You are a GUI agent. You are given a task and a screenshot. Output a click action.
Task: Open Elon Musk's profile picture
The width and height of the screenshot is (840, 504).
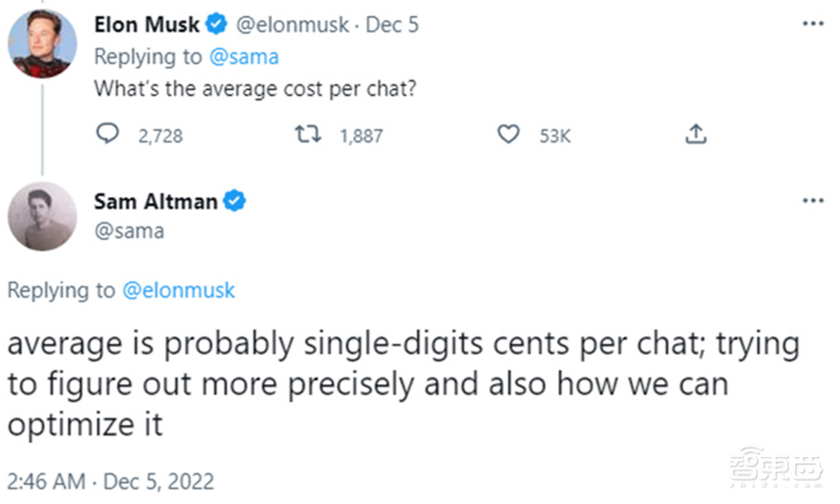click(42, 45)
